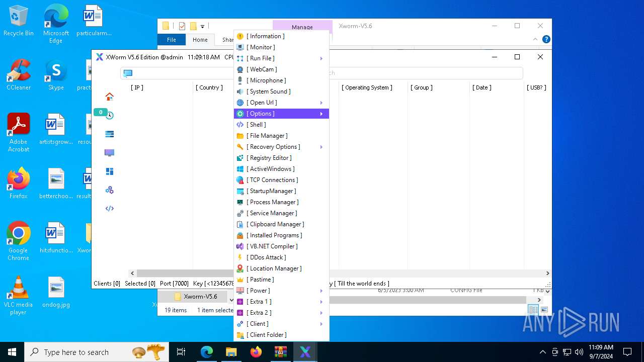644x362 pixels.
Task: Click the XWorm search input field
Action: (x=321, y=73)
